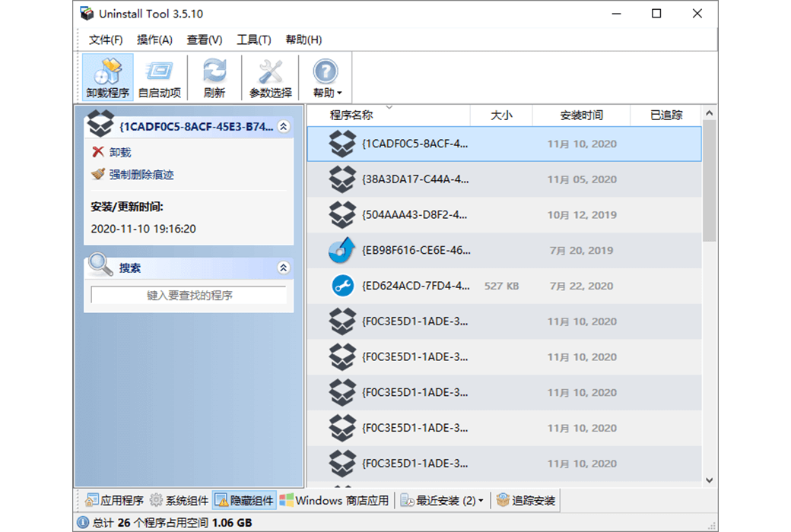Screen dimensions: 791x532
Task: Select the {38A3DA17-C44A-4... box icon
Action: (x=342, y=179)
